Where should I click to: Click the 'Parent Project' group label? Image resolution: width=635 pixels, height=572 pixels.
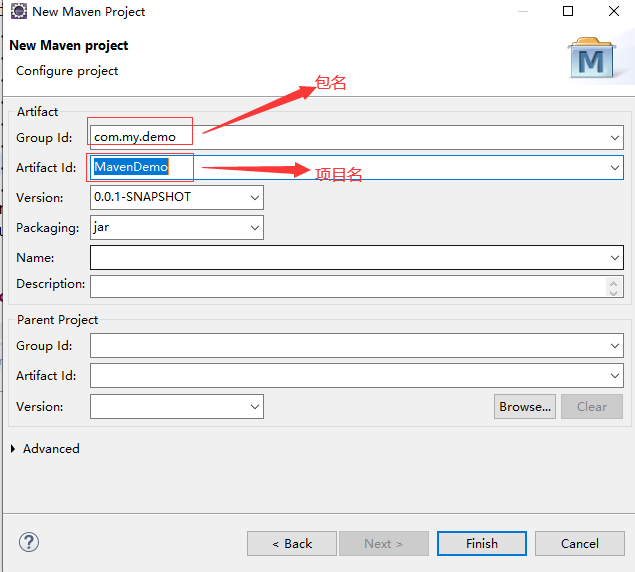58,320
